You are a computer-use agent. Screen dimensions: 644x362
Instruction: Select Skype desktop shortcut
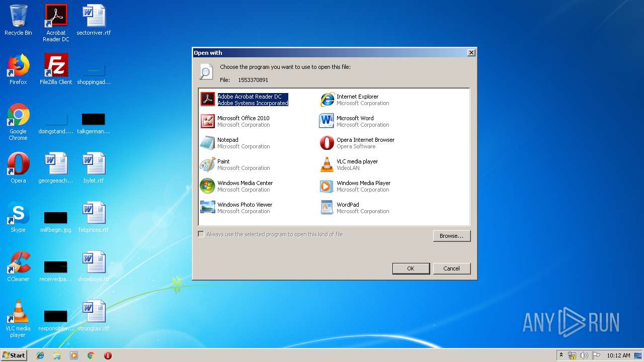tap(18, 217)
